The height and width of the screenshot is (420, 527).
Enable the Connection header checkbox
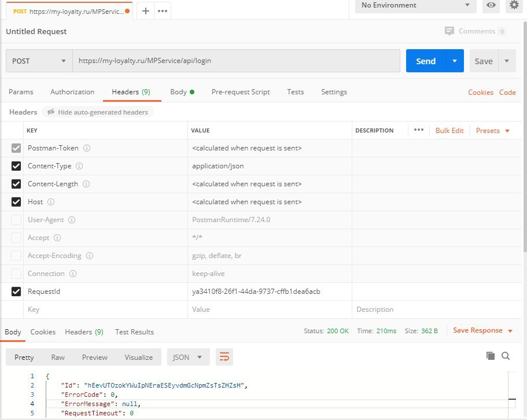coord(16,274)
